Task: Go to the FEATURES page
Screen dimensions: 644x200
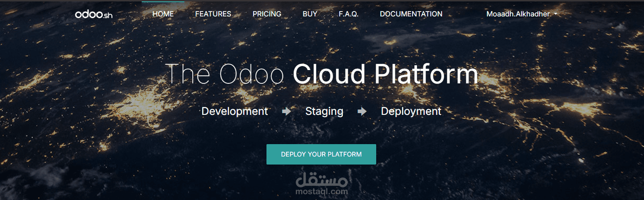Action: (x=213, y=14)
